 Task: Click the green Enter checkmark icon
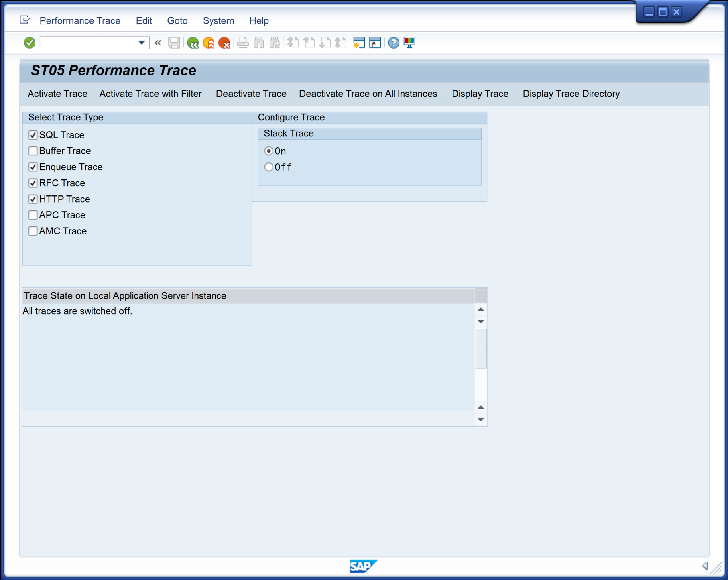(x=30, y=43)
